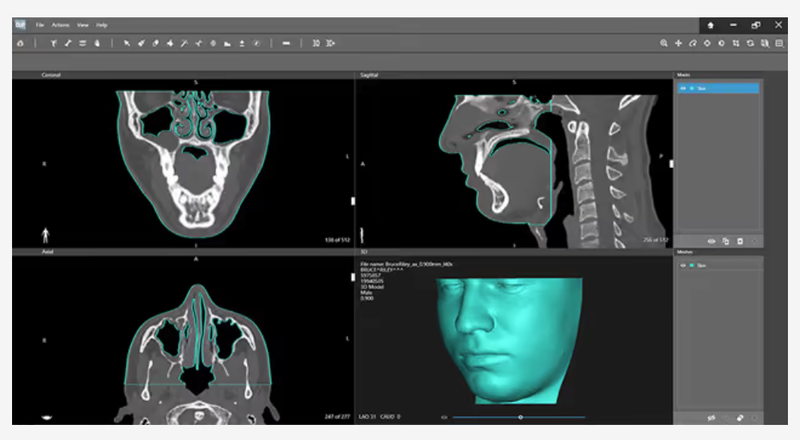Click the add new mask icon
The height and width of the screenshot is (440, 800).
tap(740, 241)
